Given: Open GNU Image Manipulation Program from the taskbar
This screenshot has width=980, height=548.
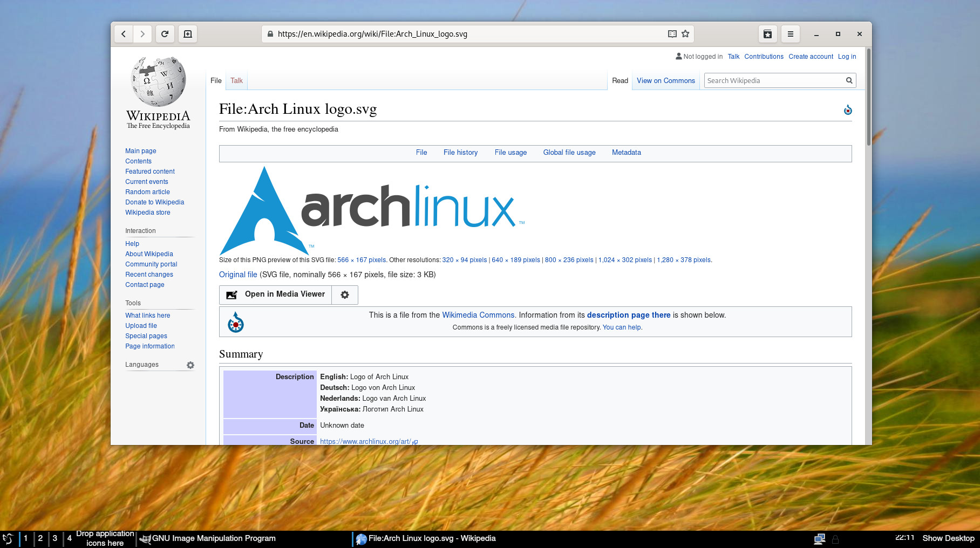Looking at the screenshot, I should tap(209, 538).
